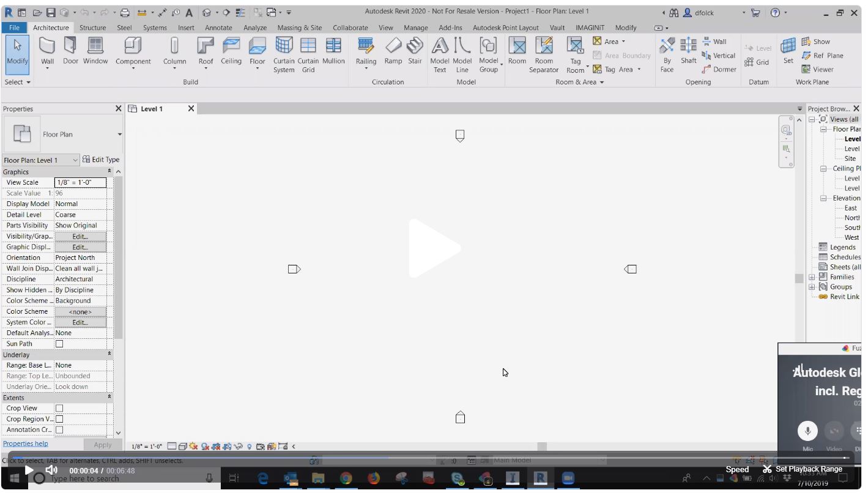Select the Curtain System tool
The width and height of the screenshot is (868, 493).
tap(283, 54)
